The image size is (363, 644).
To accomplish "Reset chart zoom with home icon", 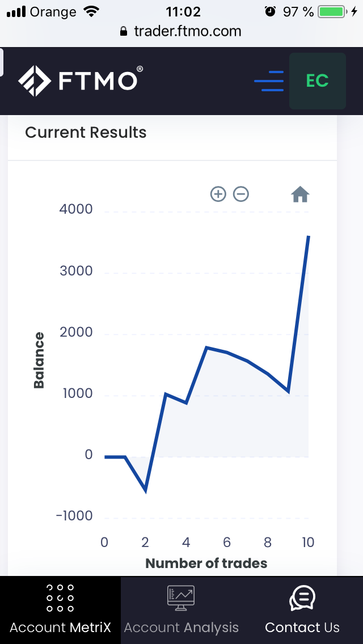I will pos(300,195).
